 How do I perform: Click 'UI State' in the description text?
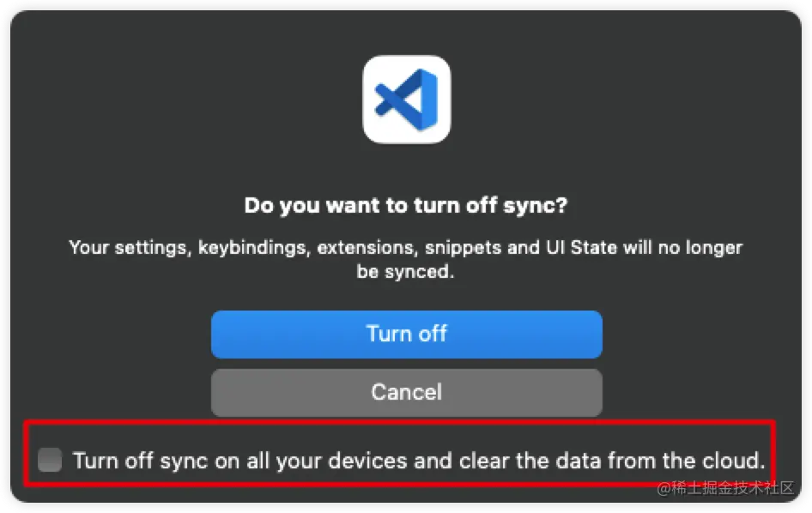580,249
